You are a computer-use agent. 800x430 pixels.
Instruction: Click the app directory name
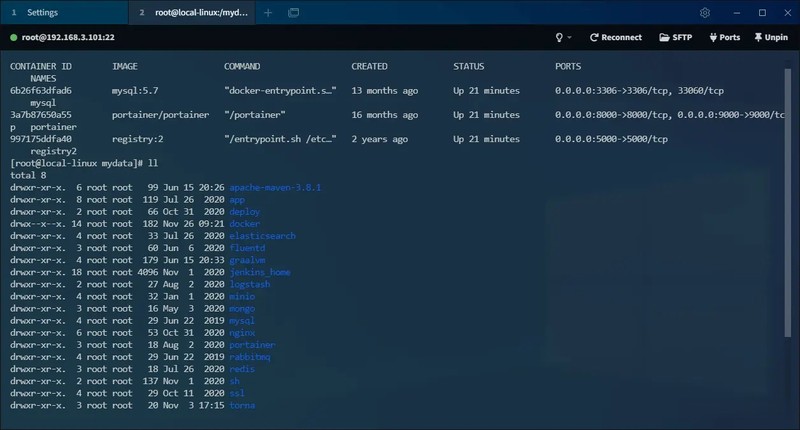[x=237, y=200]
